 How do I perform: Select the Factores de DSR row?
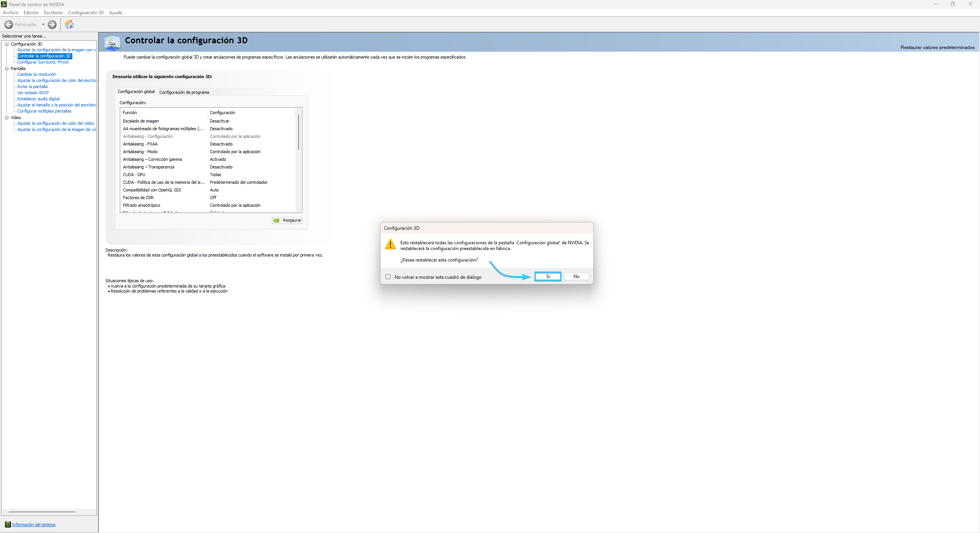(x=208, y=198)
